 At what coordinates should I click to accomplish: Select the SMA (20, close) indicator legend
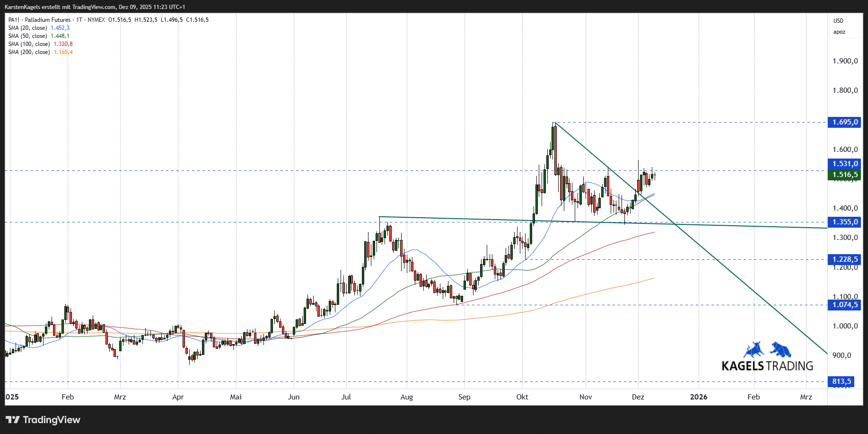pyautogui.click(x=27, y=28)
